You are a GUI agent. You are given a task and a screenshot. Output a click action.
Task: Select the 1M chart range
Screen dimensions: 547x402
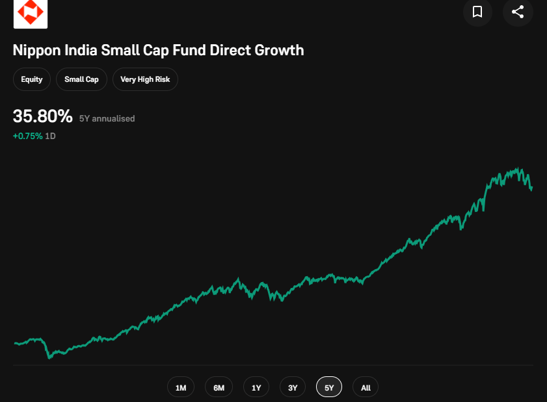click(x=181, y=387)
